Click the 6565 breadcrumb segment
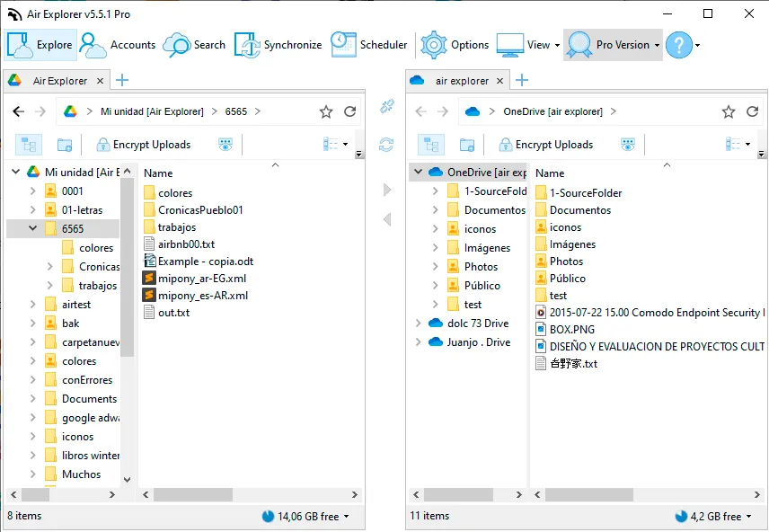This screenshot has width=769, height=532. click(x=236, y=111)
